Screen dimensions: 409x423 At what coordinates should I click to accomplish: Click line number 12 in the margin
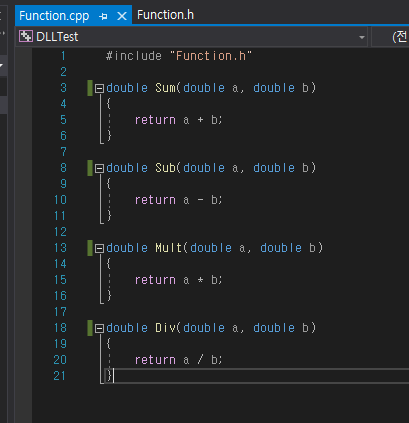click(x=60, y=232)
